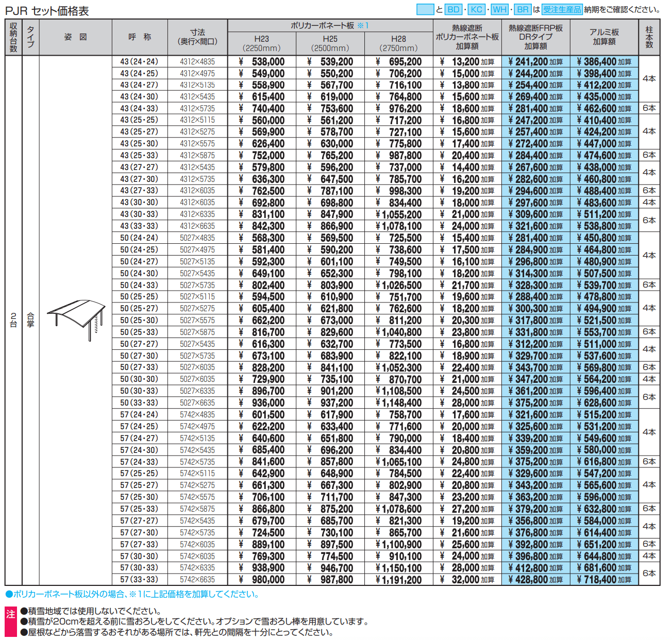The width and height of the screenshot is (672, 640).
Task: Click the アルミ板 加算額 column header
Action: (x=604, y=37)
